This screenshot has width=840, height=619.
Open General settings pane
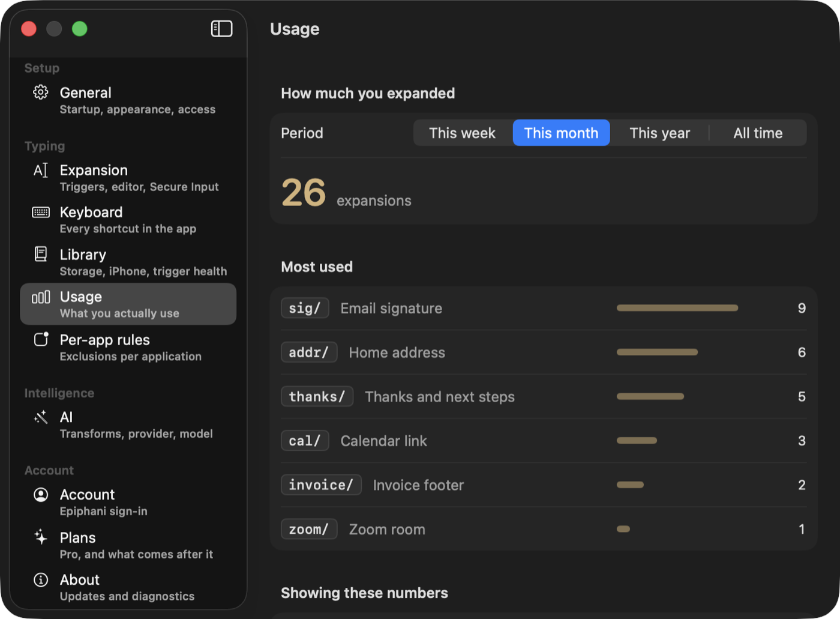128,100
